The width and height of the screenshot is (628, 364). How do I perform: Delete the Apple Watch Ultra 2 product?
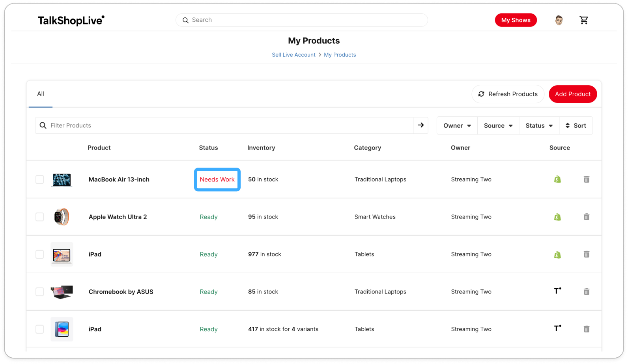coord(587,217)
